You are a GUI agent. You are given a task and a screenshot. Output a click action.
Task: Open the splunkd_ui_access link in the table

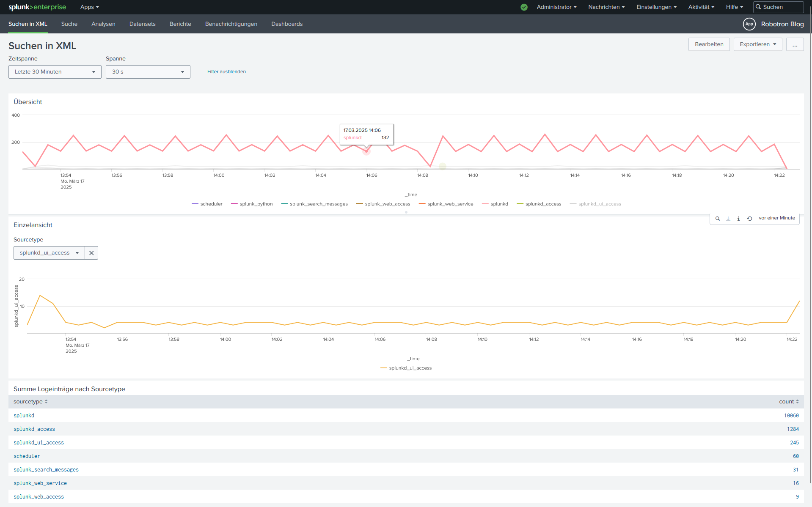pyautogui.click(x=39, y=443)
